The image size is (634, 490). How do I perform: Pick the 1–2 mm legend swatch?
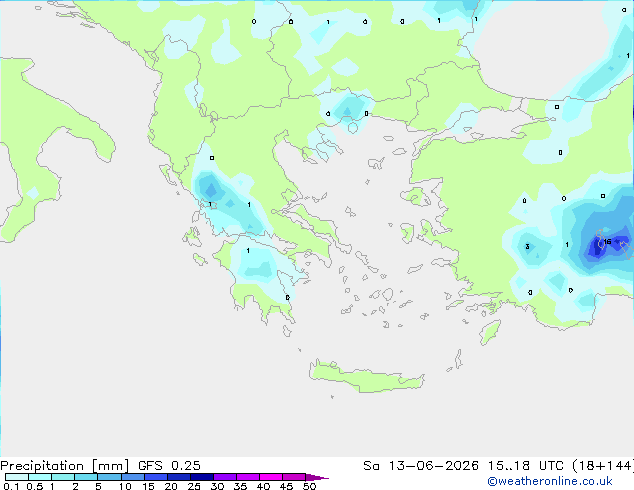[63, 477]
